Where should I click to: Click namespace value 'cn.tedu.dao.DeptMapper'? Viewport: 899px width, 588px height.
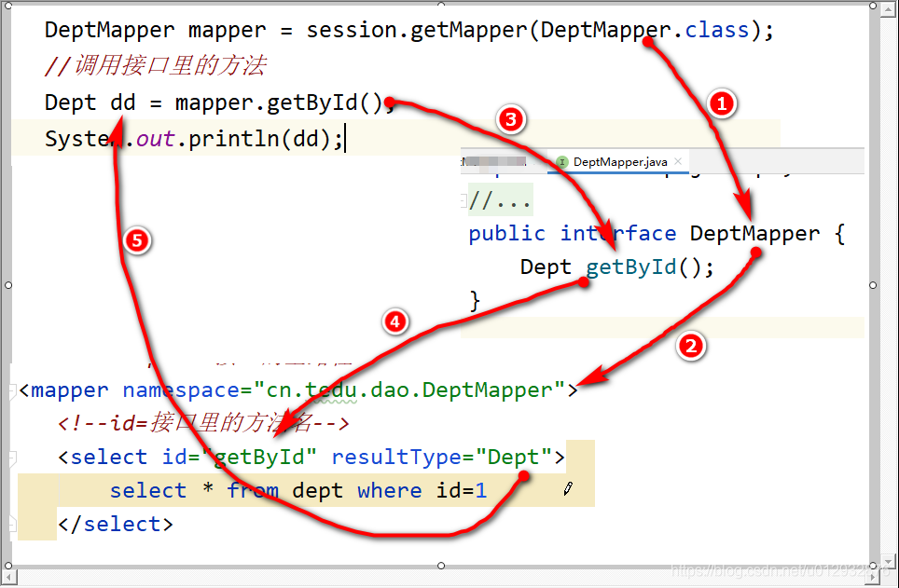409,390
